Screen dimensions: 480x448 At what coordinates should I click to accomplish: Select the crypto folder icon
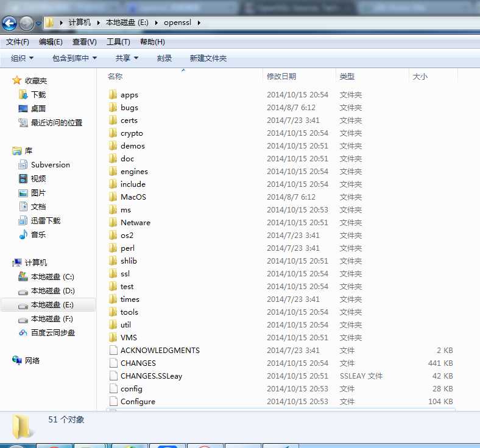(113, 133)
